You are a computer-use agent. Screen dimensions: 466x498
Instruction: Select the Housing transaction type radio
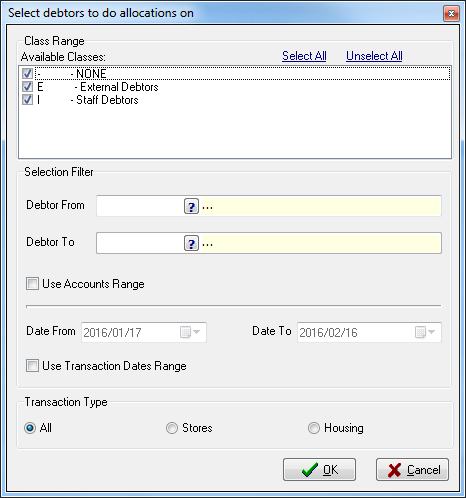(314, 428)
